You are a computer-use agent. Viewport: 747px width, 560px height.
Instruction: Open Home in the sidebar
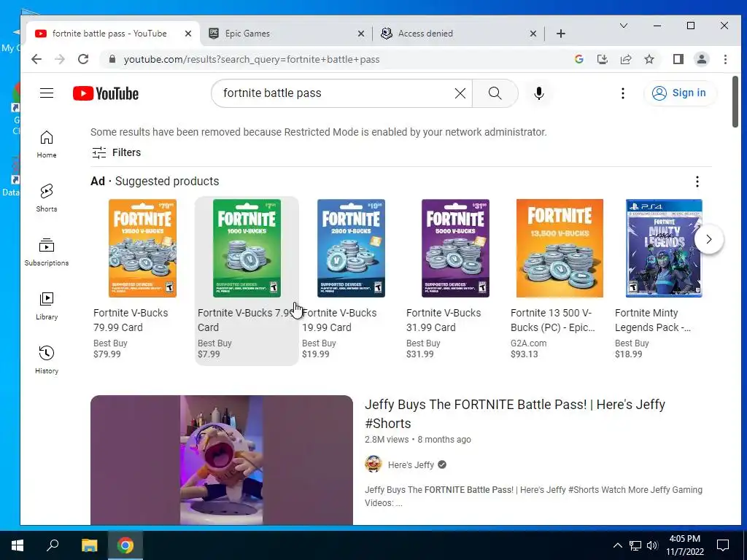[47, 144]
